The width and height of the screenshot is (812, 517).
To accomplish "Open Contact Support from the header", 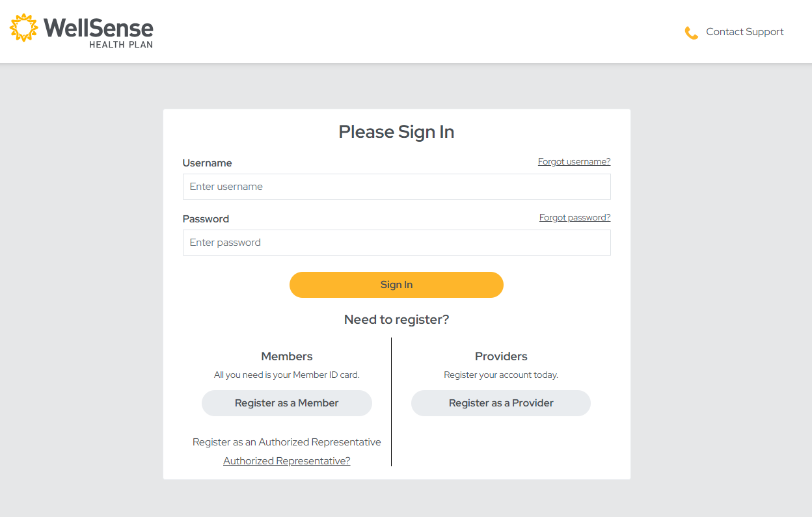I will click(744, 31).
